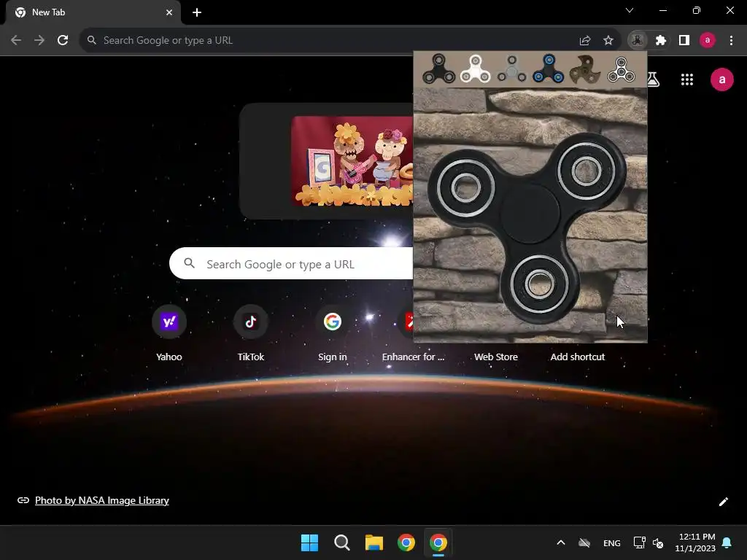
Task: Switch to the New Tab tab
Action: point(93,12)
